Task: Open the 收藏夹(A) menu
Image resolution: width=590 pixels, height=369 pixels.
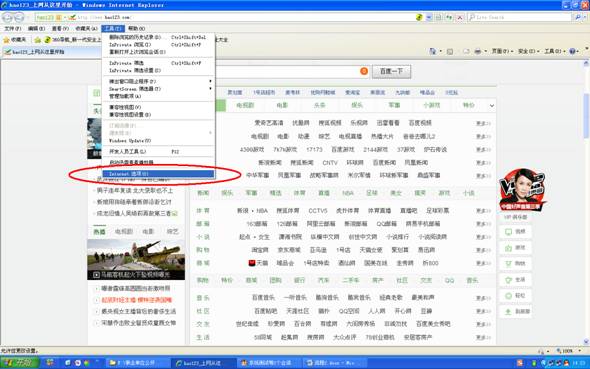Action: pos(86,29)
